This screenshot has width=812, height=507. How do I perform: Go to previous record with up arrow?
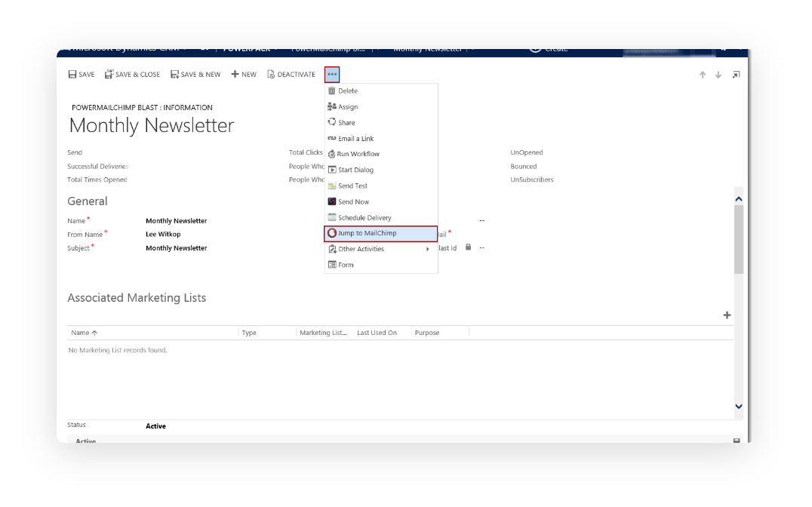(703, 75)
